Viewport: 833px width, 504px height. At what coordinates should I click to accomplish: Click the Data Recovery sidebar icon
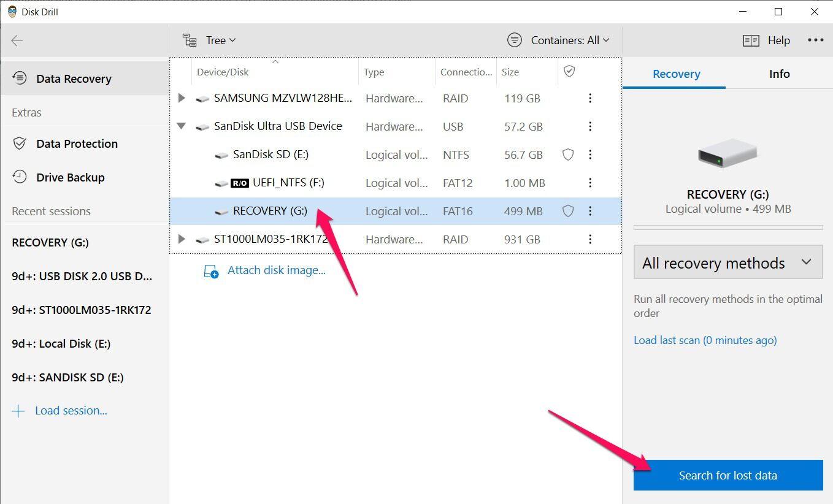(20, 78)
